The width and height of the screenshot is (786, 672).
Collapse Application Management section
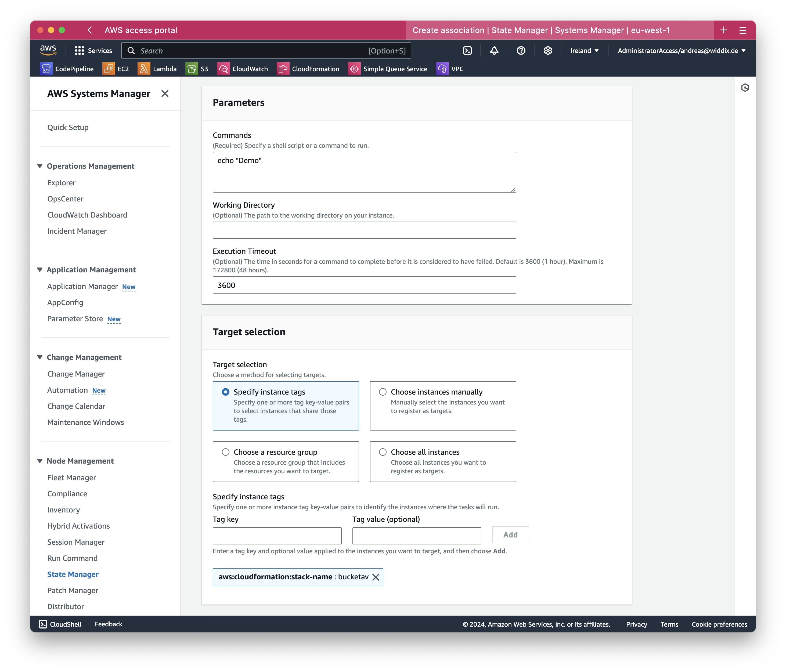tap(40, 270)
